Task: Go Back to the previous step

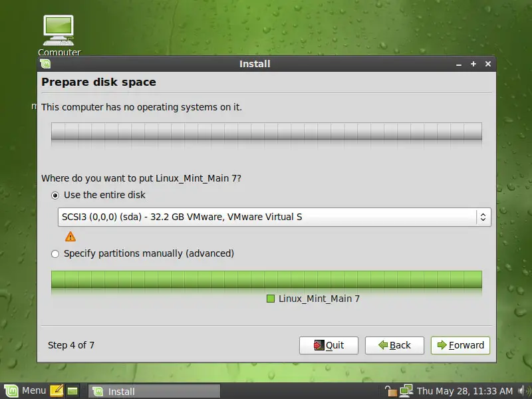Action: coord(394,345)
